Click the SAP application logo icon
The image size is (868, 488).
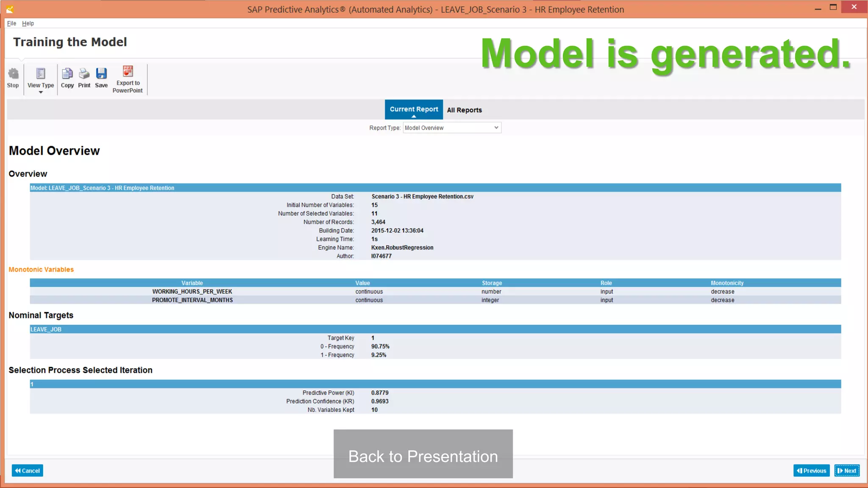tap(10, 9)
